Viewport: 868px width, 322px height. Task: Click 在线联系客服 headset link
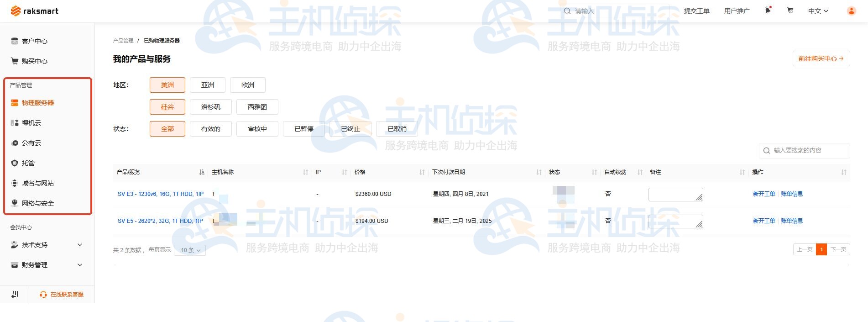click(62, 295)
